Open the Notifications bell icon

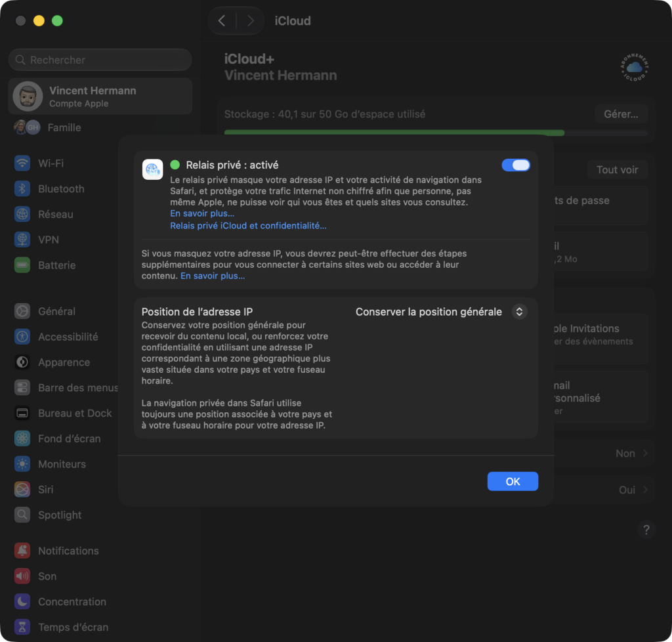tap(22, 551)
